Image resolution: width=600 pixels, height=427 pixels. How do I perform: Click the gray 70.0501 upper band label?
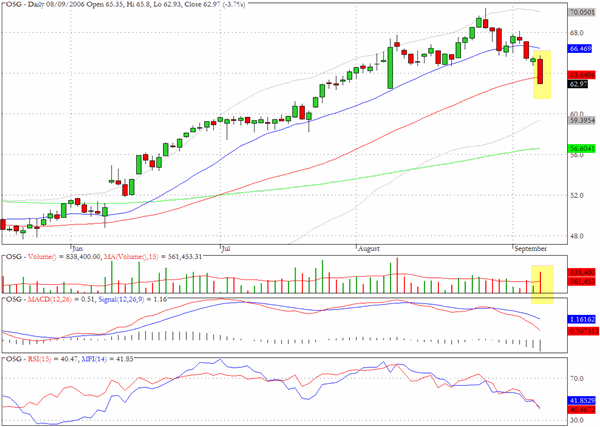coord(582,13)
